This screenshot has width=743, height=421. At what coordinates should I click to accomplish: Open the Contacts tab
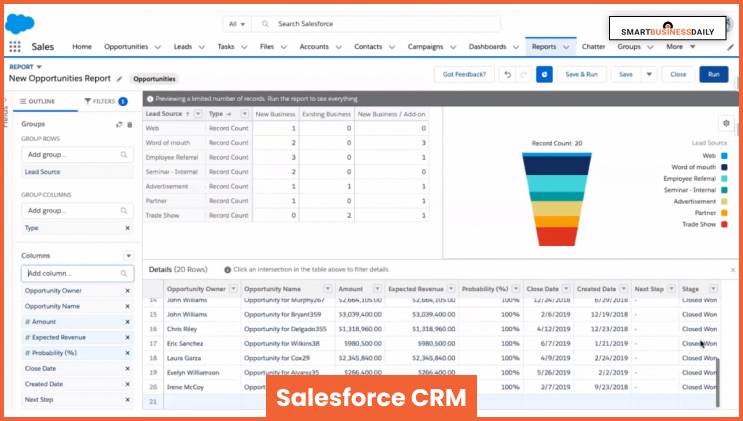click(x=368, y=46)
